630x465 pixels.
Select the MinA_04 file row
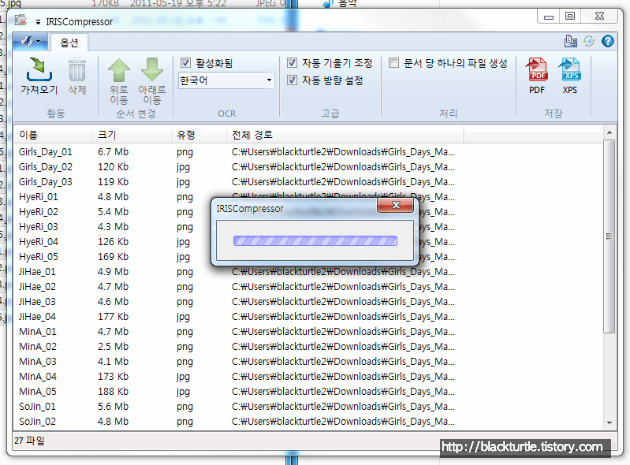[308, 377]
